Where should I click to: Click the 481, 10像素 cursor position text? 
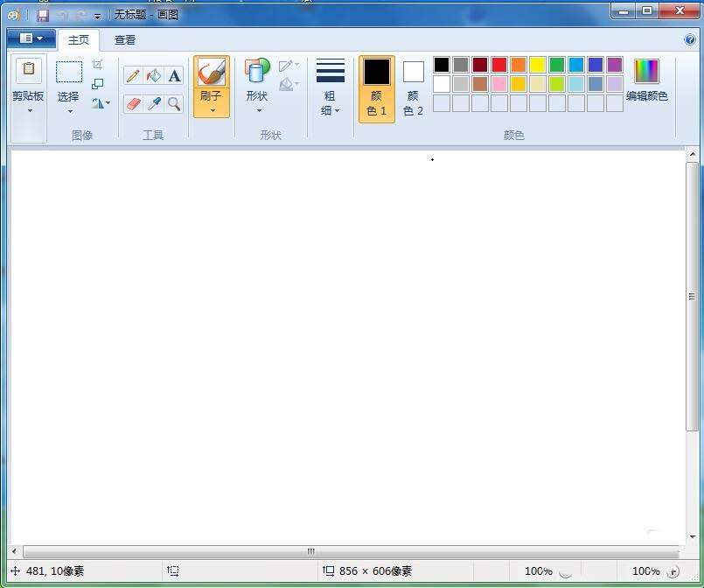pyautogui.click(x=55, y=571)
